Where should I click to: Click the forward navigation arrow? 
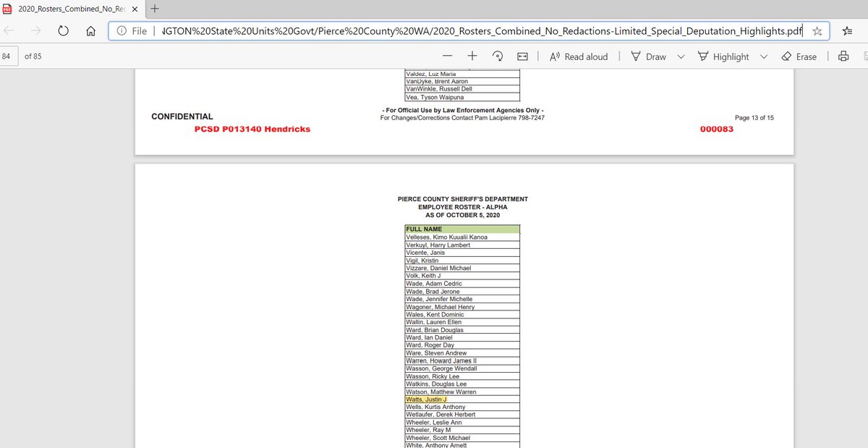tap(35, 31)
